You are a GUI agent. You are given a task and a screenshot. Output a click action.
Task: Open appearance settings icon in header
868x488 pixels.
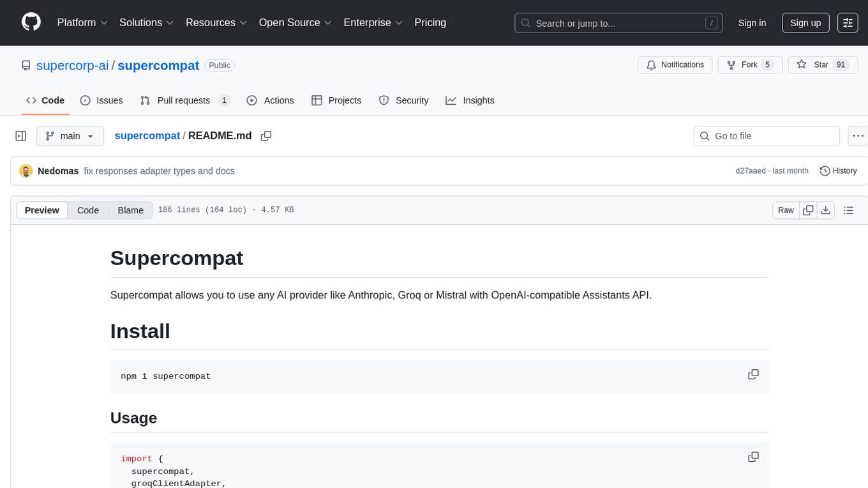pyautogui.click(x=848, y=23)
